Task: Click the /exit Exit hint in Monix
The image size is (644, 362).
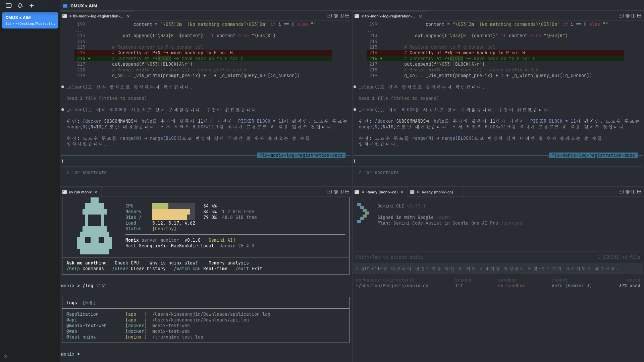Action: pyautogui.click(x=249, y=269)
